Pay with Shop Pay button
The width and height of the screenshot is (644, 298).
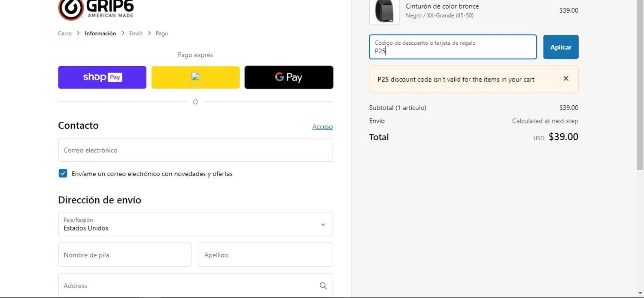(x=102, y=77)
